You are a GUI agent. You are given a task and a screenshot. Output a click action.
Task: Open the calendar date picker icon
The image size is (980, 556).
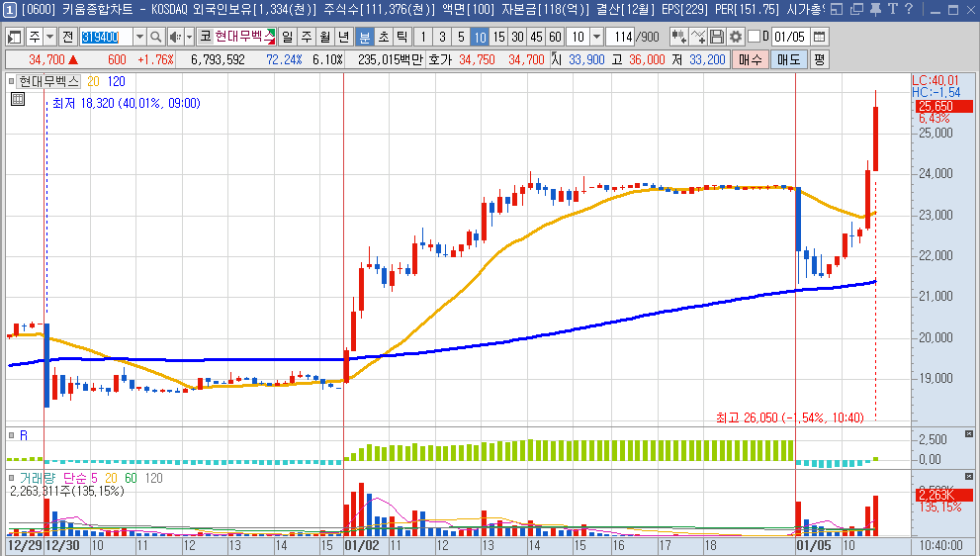(x=819, y=37)
